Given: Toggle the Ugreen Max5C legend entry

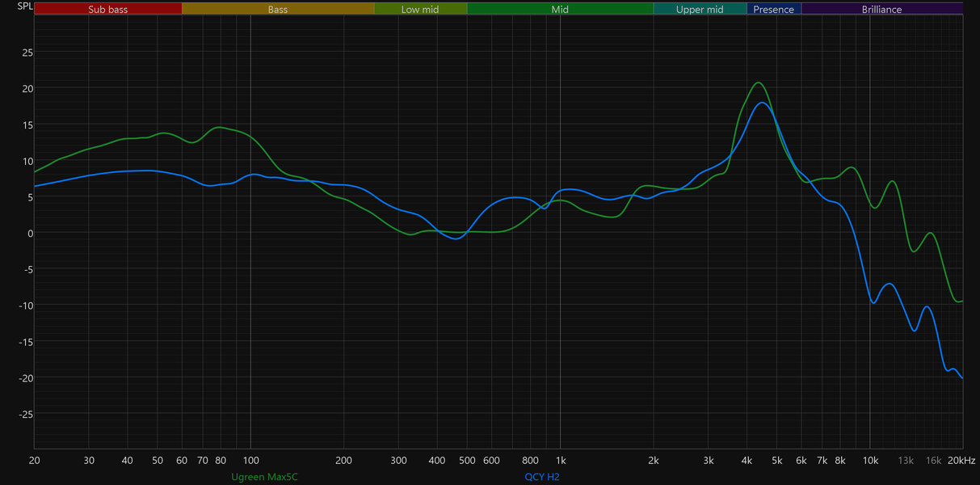Looking at the screenshot, I should (264, 477).
